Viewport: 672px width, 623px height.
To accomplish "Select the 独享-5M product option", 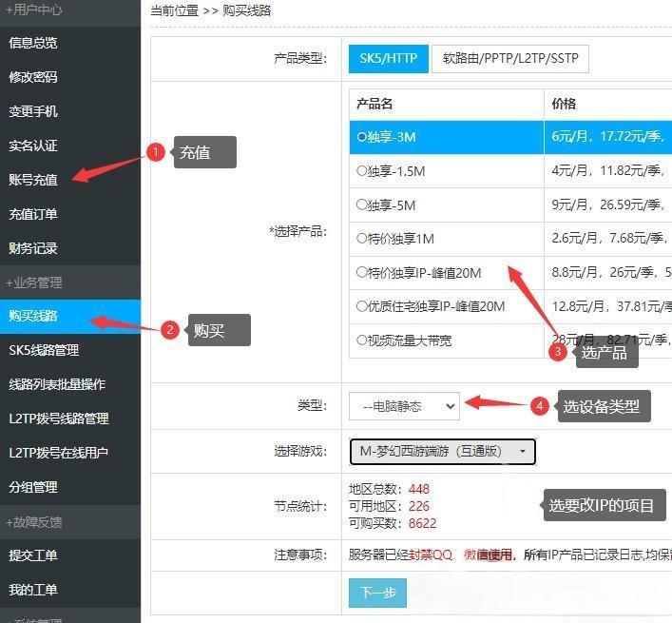I will pos(361,205).
